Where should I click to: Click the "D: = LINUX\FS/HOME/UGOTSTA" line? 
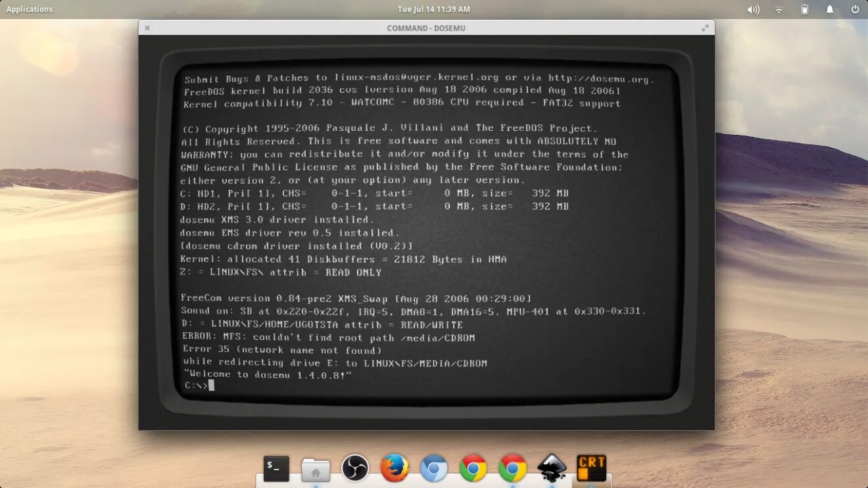[x=322, y=324]
